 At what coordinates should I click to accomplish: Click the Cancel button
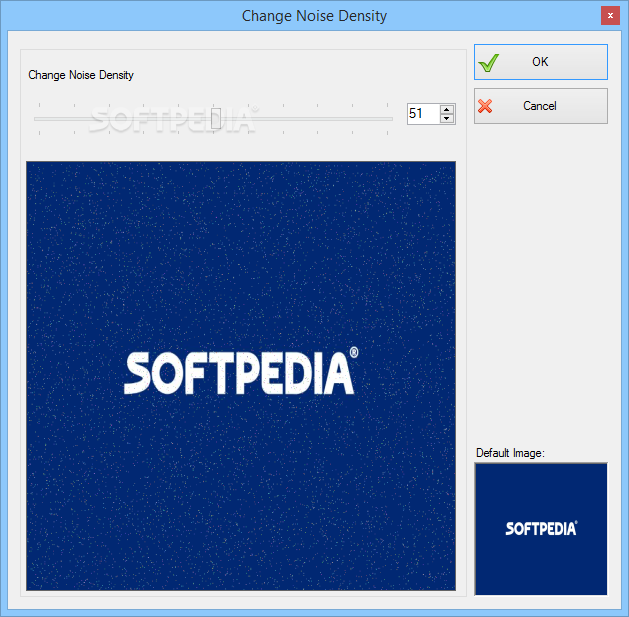pyautogui.click(x=541, y=106)
